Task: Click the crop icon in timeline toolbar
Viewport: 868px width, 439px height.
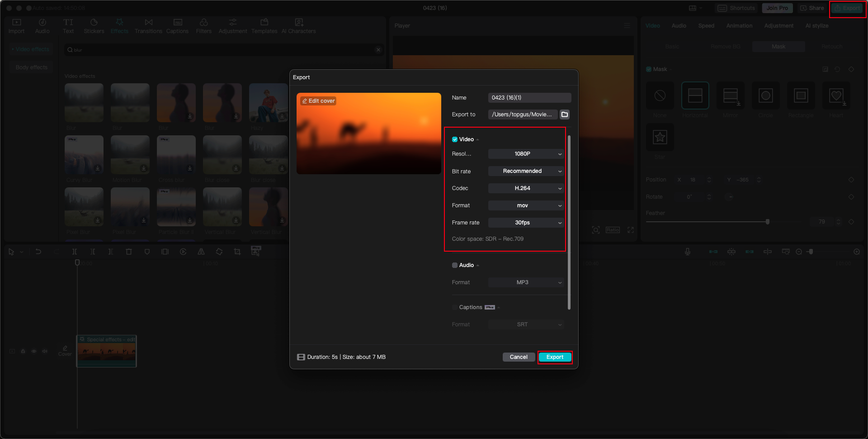Action: point(237,252)
